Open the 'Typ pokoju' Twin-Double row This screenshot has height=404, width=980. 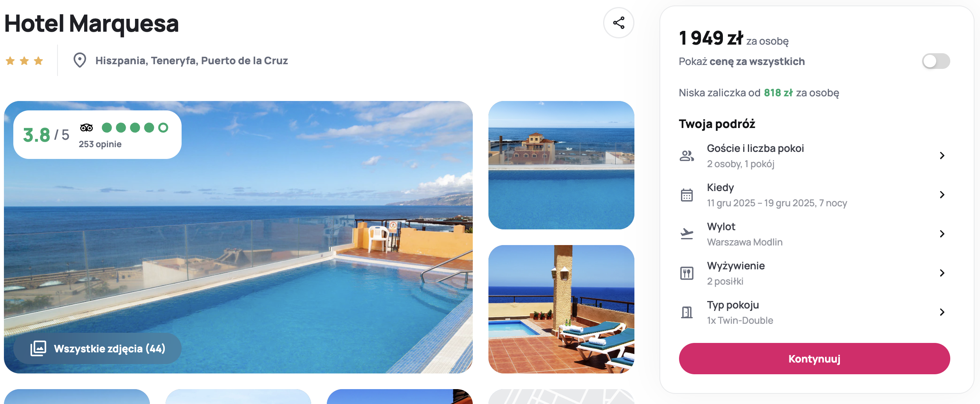pos(814,312)
